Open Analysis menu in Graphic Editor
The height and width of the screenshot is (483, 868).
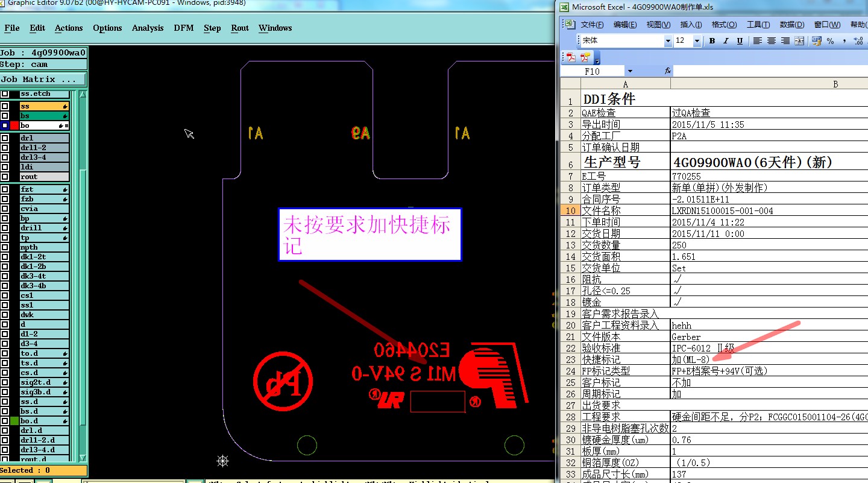tap(148, 28)
